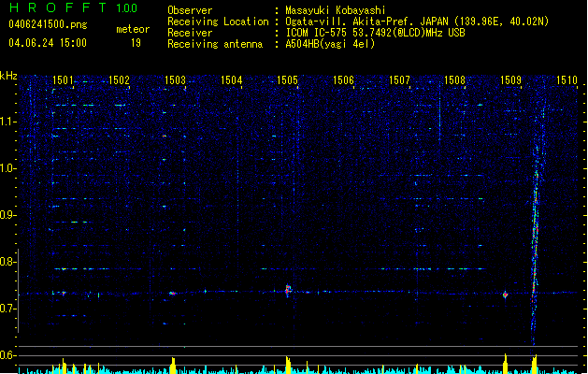Click the 1509 time marker
Image resolution: width=588 pixels, height=374 pixels.
point(510,79)
